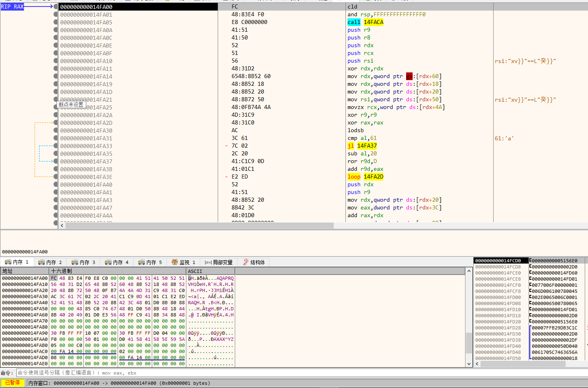The height and width of the screenshot is (388, 588).
Task: Select the lodsb instruction
Action: click(356, 131)
